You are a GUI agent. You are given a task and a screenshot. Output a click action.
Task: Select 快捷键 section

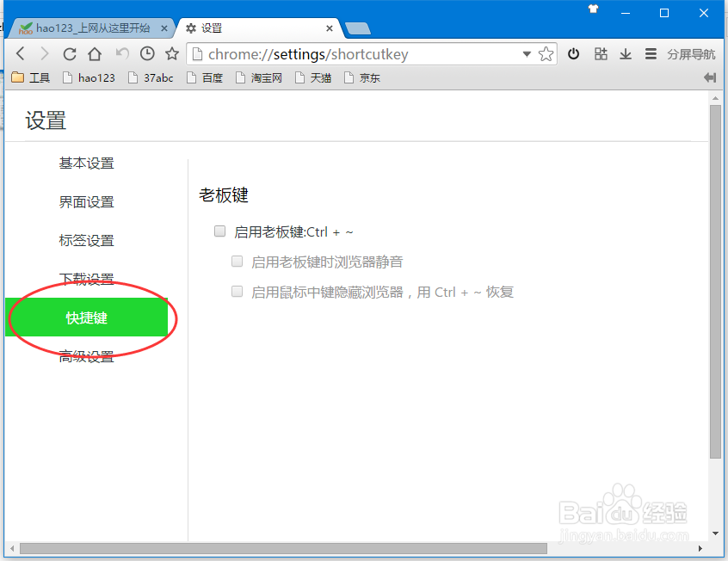point(86,317)
